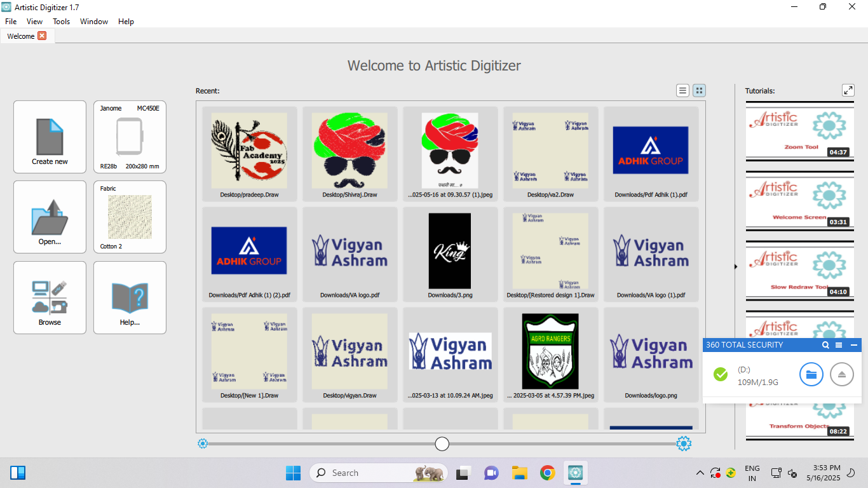The width and height of the screenshot is (868, 488).
Task: Open the 360 Total Security hamburger menu
Action: point(839,345)
